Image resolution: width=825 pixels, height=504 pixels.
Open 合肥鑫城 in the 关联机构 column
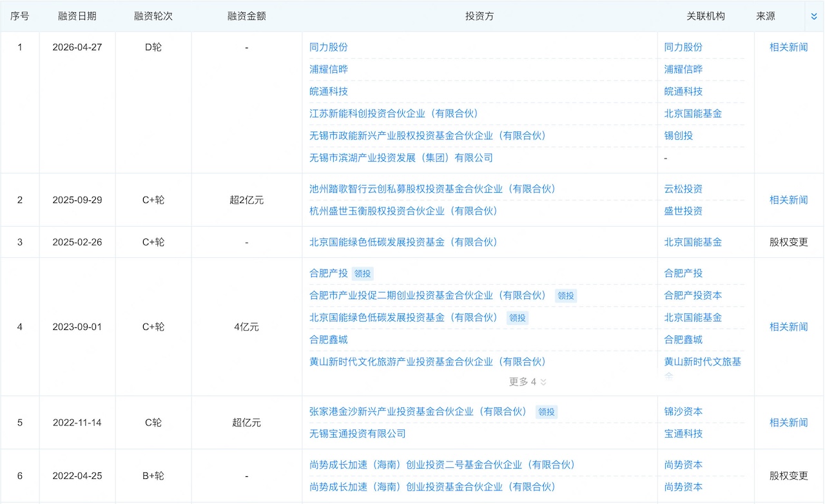pyautogui.click(x=684, y=340)
